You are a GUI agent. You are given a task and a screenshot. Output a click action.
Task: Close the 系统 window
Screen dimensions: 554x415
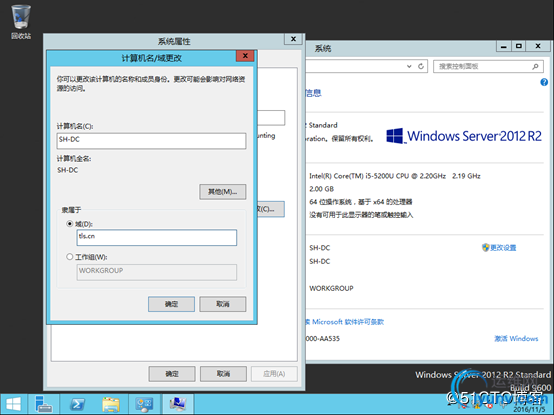(538, 46)
